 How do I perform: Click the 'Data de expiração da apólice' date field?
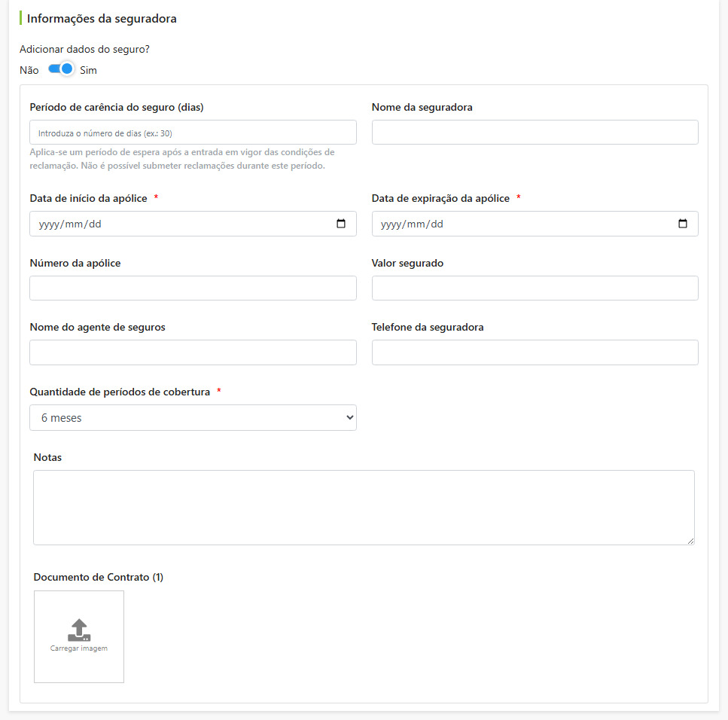pyautogui.click(x=535, y=224)
